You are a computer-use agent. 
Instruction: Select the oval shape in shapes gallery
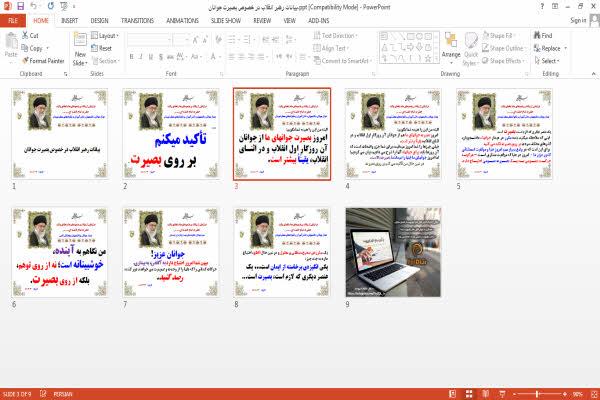[419, 36]
